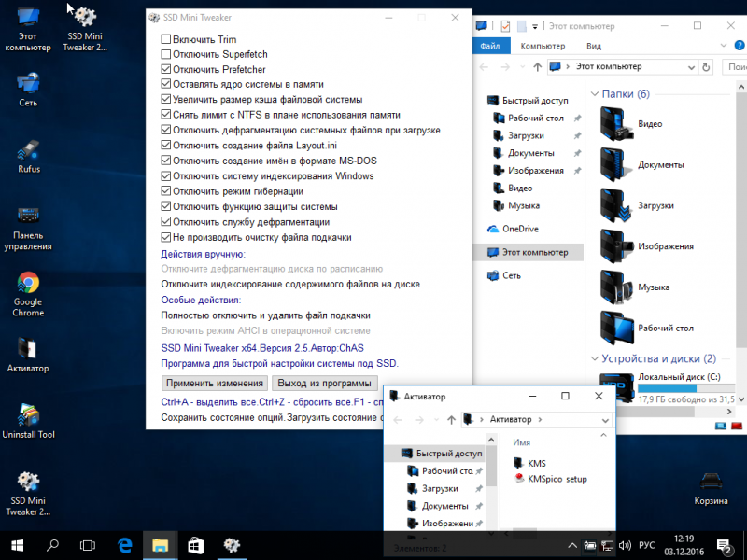
Task: Toggle Отключить создание файла Layout.ini
Action: 166,145
